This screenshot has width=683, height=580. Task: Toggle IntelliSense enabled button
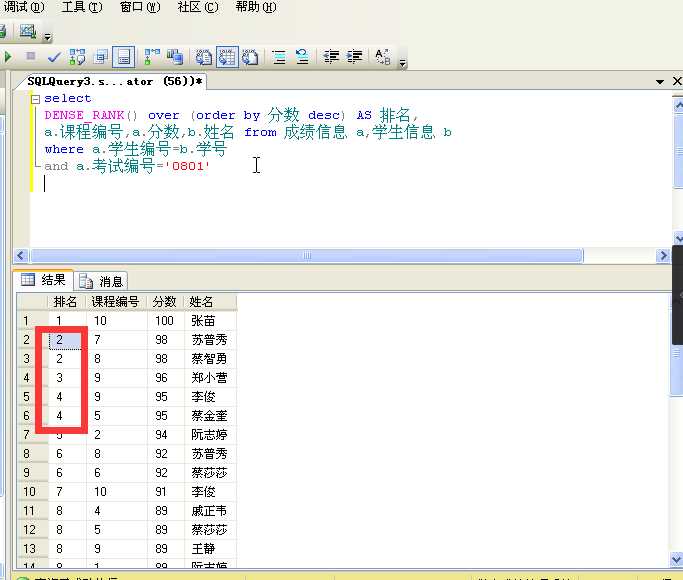[124, 57]
